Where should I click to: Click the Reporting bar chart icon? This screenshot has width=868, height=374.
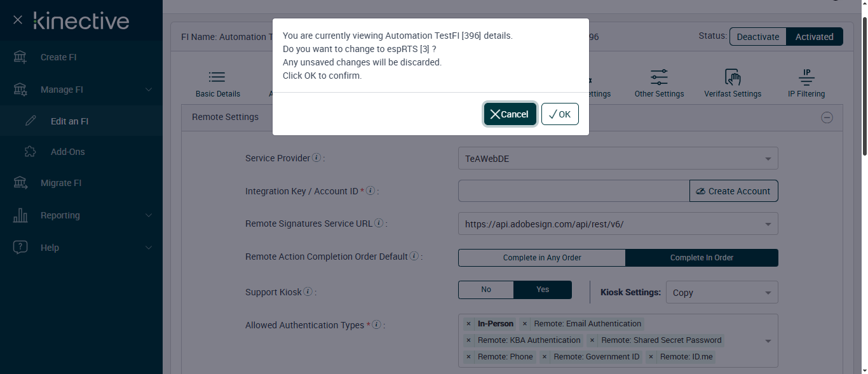pyautogui.click(x=20, y=215)
